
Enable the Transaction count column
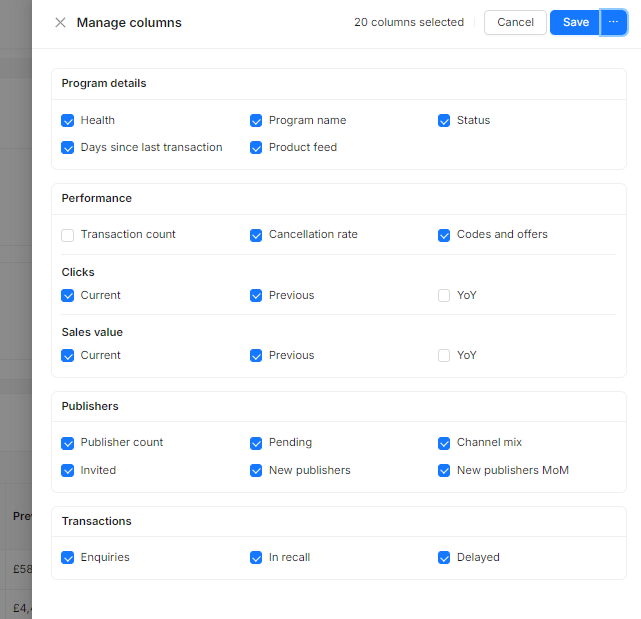click(68, 235)
